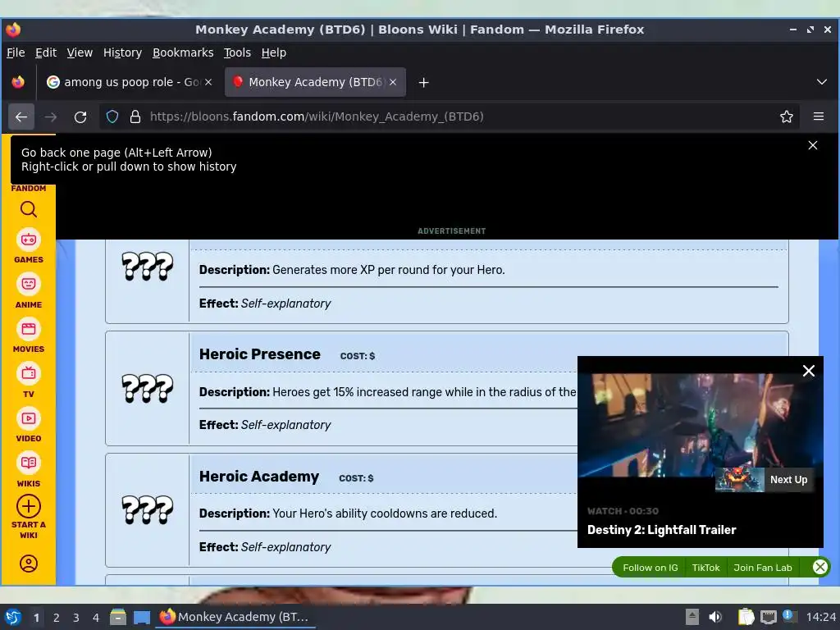
Task: Open Firefox View pinned icon in tab bar
Action: (x=18, y=82)
